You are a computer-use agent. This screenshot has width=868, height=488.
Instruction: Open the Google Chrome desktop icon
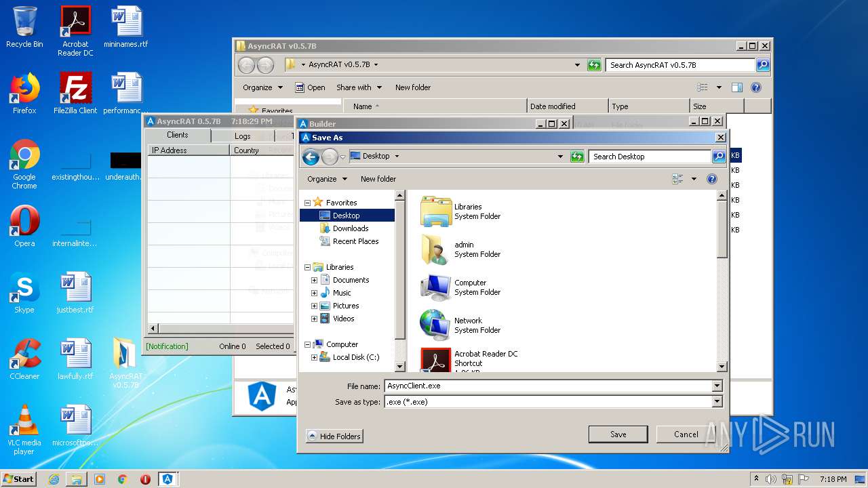tap(24, 164)
